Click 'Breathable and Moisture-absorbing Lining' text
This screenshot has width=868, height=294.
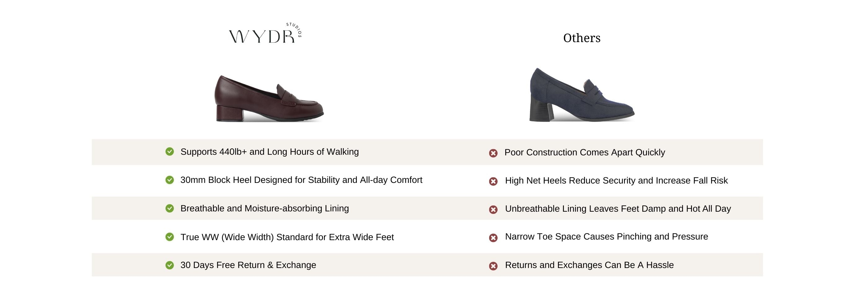click(x=264, y=209)
